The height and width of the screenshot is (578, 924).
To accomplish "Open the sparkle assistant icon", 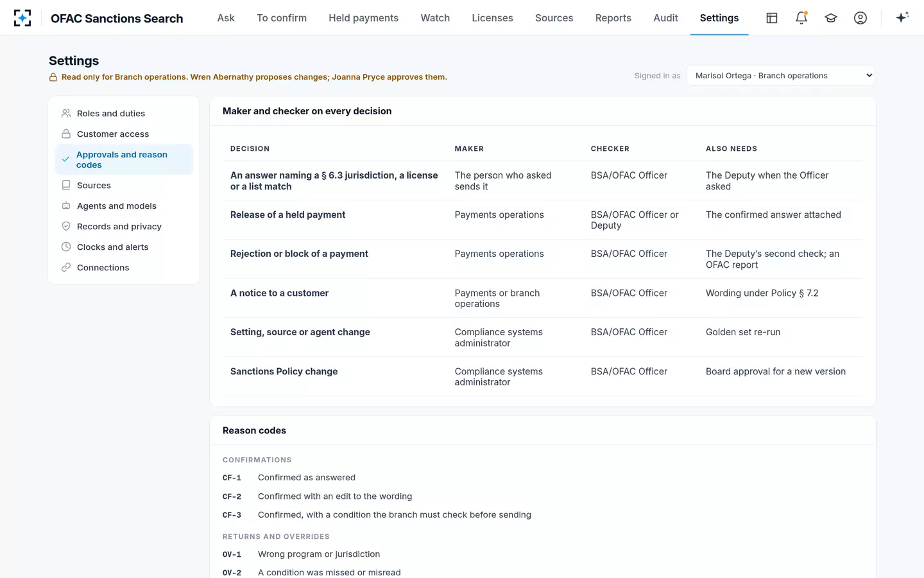I will tap(902, 17).
